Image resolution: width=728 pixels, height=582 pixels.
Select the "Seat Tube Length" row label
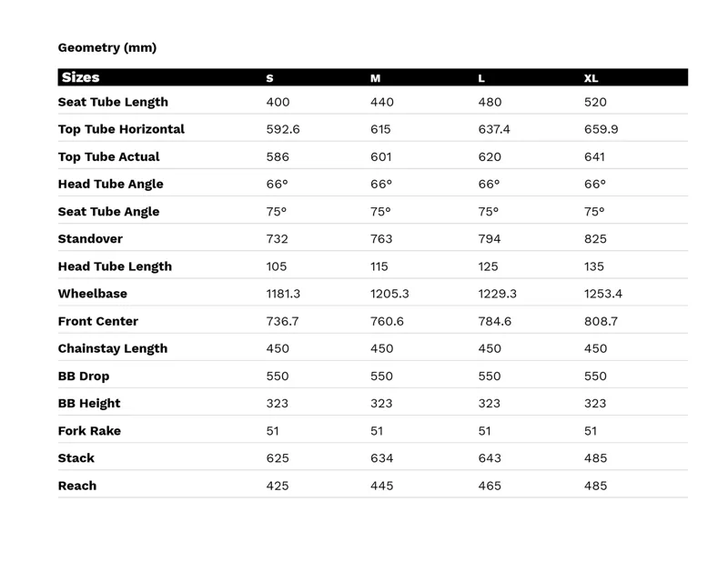coord(113,102)
